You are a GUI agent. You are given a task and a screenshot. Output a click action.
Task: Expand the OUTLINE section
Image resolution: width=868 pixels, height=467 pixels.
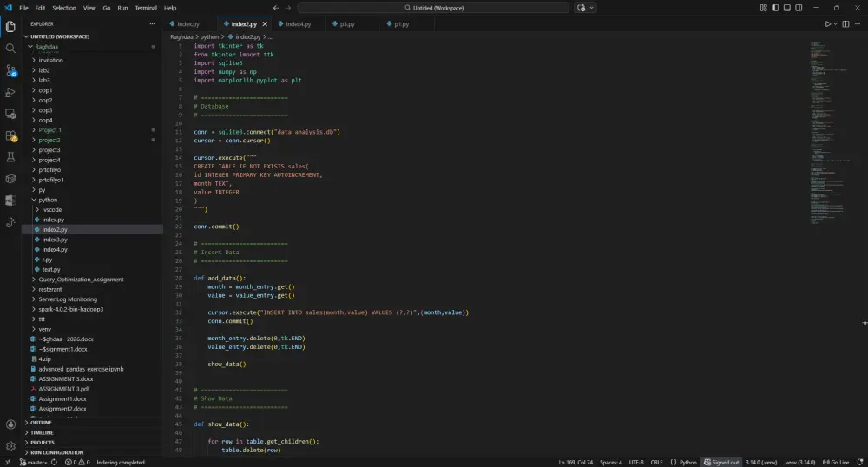point(42,423)
